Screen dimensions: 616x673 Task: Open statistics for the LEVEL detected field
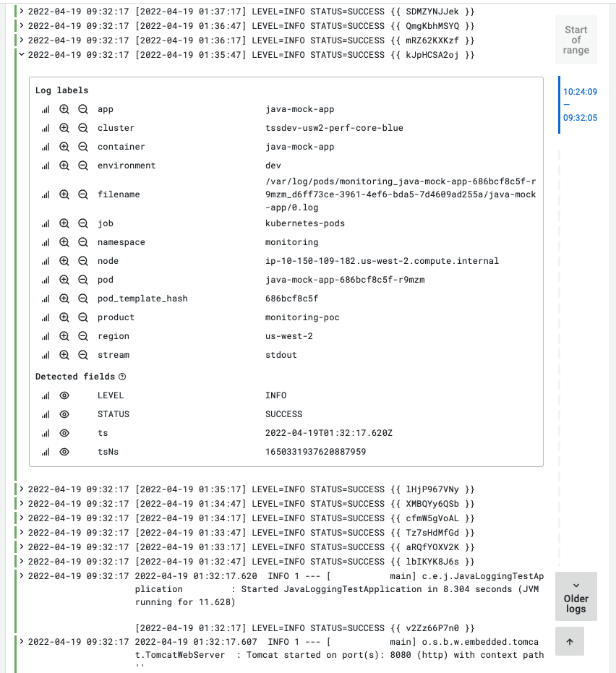click(46, 395)
